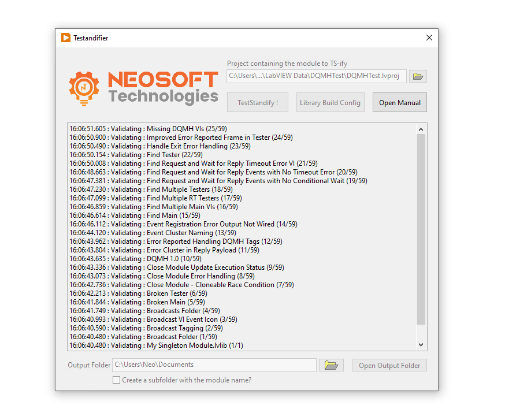Select log line 'Close Module Update Execution Status (9/59)'

[x=177, y=267]
